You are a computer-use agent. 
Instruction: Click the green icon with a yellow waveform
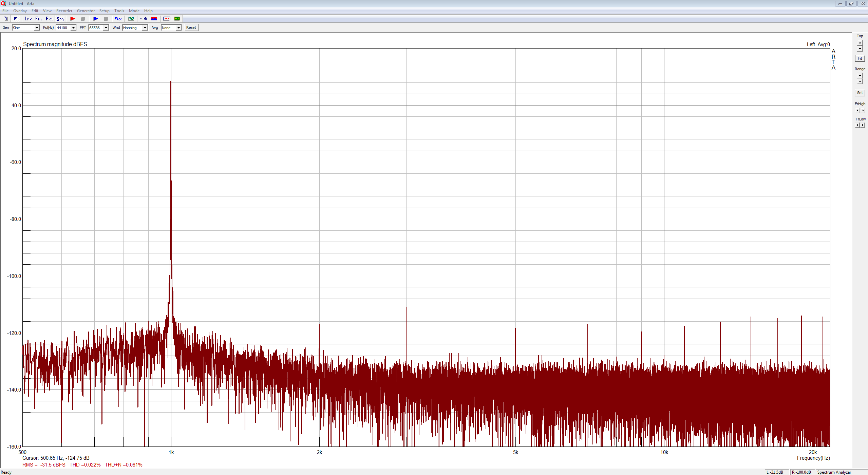point(177,19)
